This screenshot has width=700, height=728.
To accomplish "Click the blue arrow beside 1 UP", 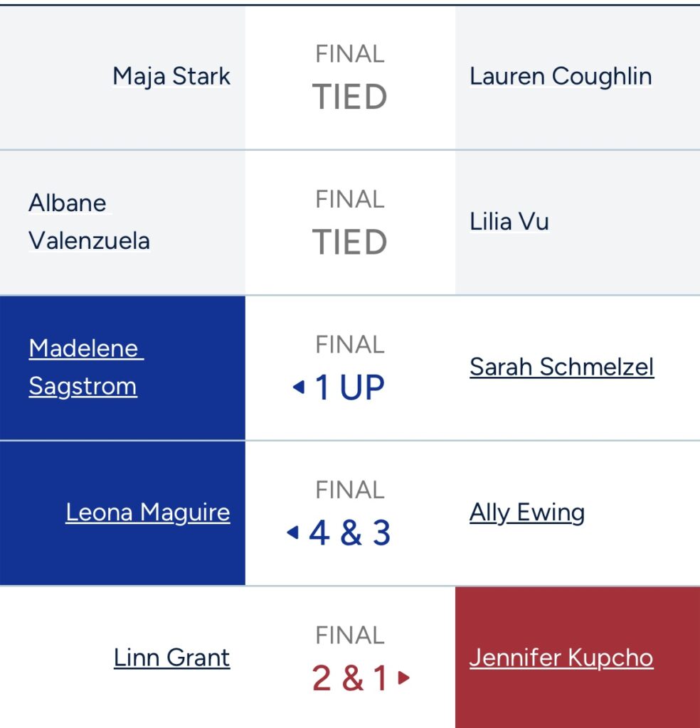I will pyautogui.click(x=299, y=387).
